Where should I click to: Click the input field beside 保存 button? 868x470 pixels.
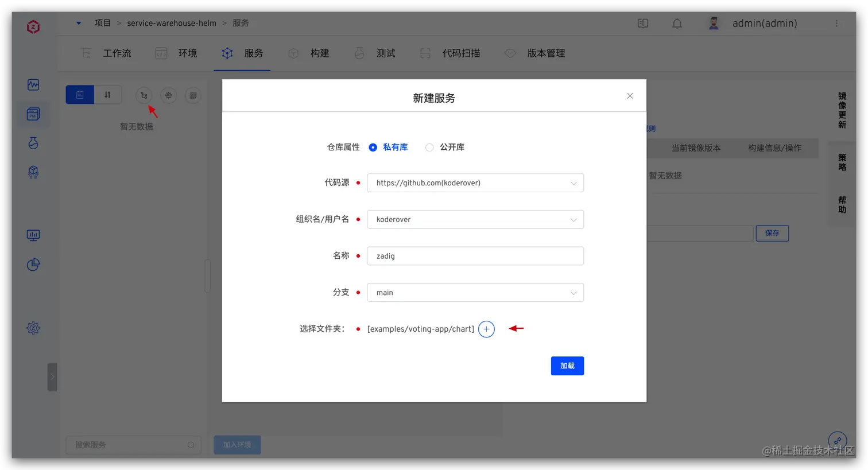pos(700,233)
